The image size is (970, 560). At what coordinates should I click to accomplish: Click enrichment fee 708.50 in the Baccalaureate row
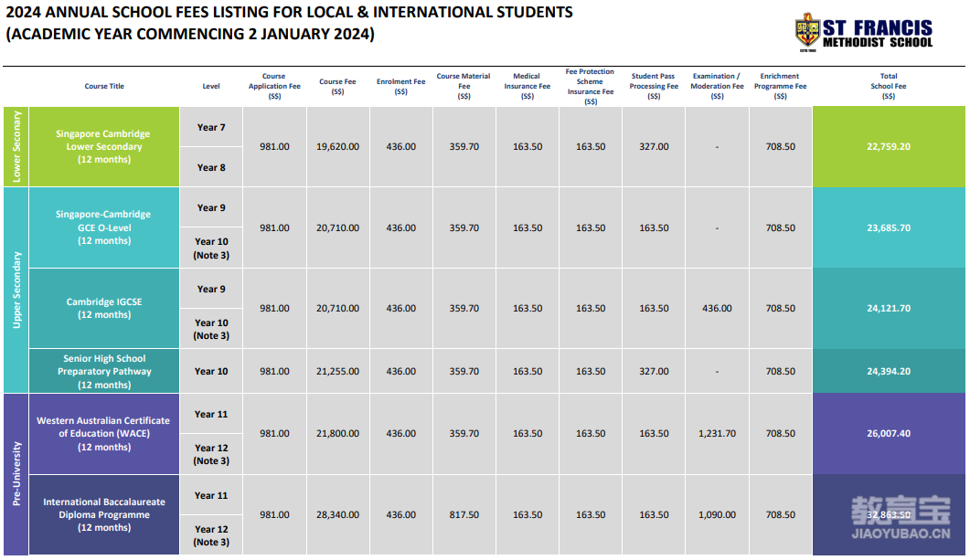780,514
